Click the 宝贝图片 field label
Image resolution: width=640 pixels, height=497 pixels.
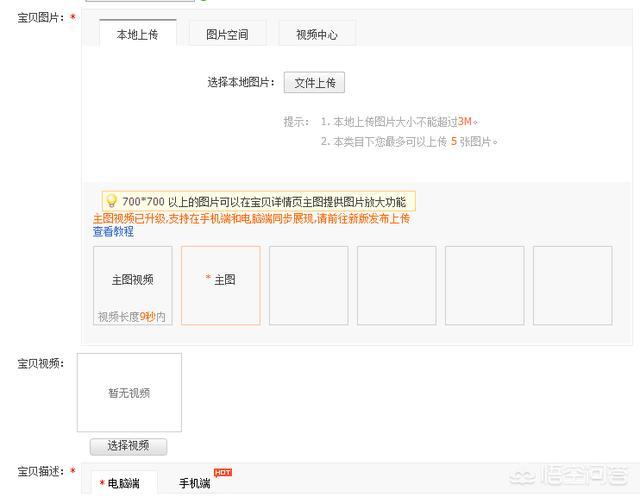tap(40, 18)
